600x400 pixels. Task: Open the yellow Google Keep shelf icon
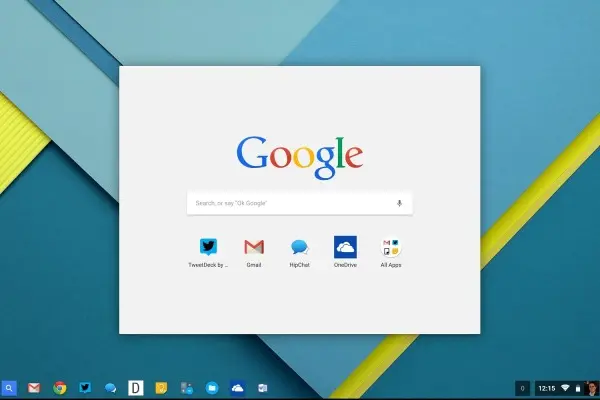pyautogui.click(x=161, y=388)
